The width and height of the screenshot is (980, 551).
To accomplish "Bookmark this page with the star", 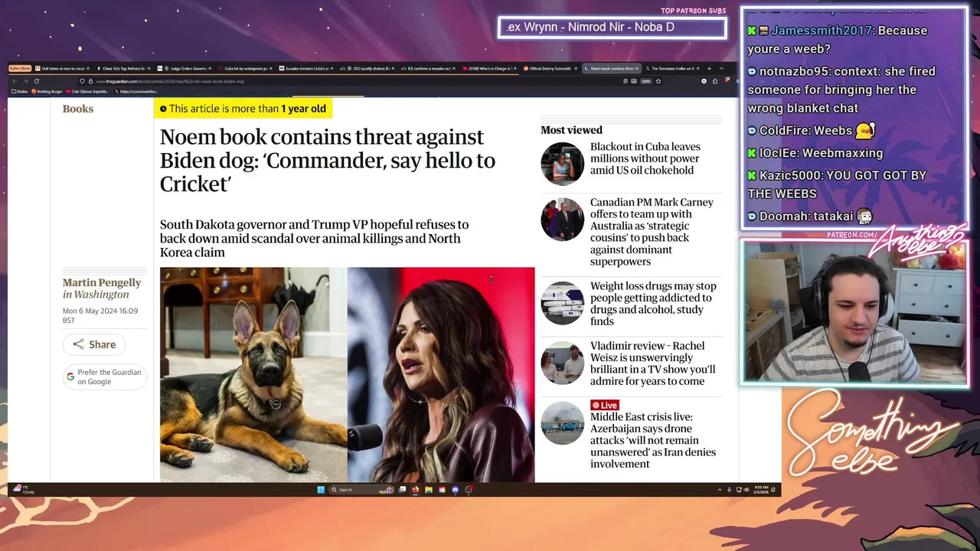I will tap(658, 81).
